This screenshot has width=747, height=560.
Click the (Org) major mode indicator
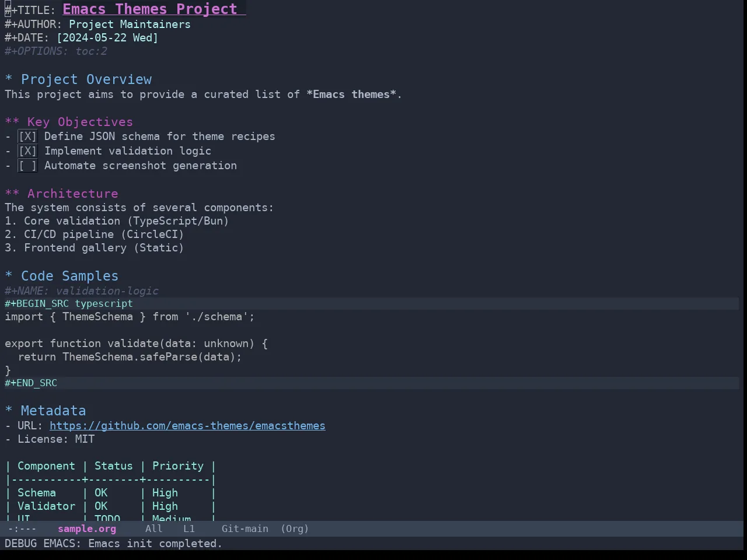coord(295,529)
